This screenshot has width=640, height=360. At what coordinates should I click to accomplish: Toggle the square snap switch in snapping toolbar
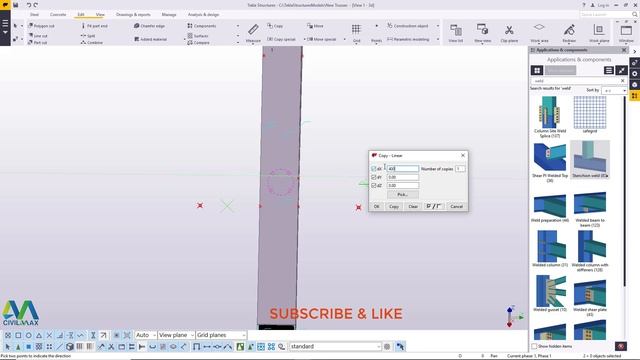18,335
